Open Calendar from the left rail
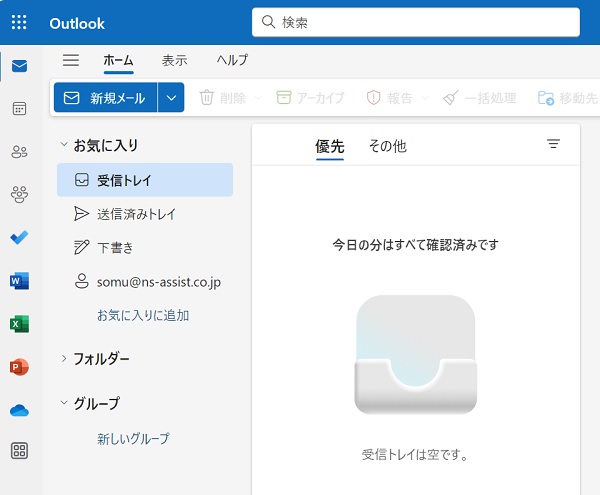The image size is (600, 495). (x=20, y=109)
